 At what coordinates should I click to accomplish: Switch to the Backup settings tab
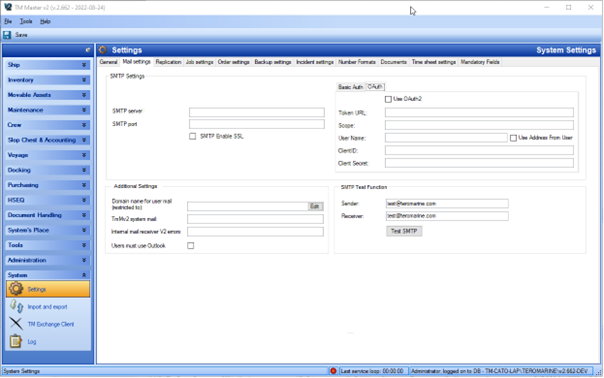tap(273, 62)
